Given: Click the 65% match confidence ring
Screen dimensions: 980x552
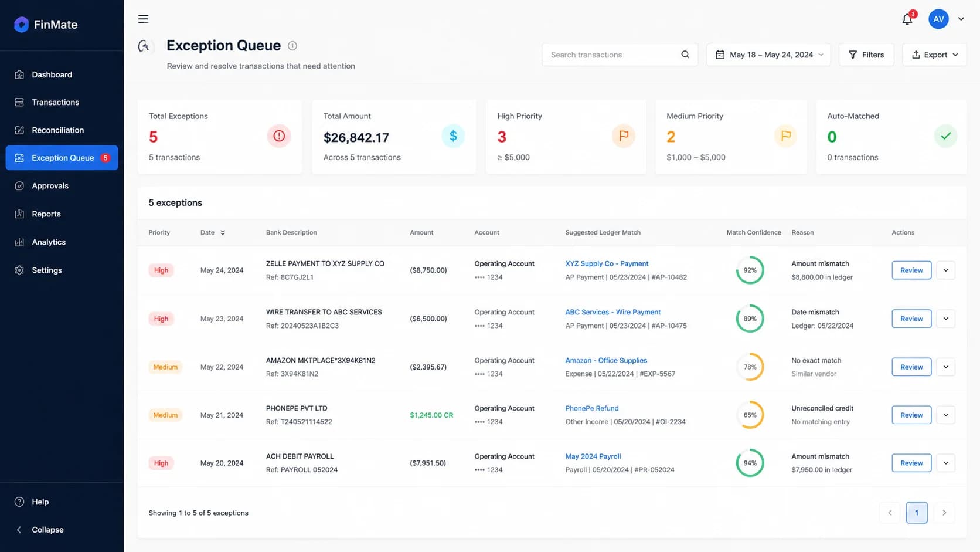Looking at the screenshot, I should click(x=750, y=415).
